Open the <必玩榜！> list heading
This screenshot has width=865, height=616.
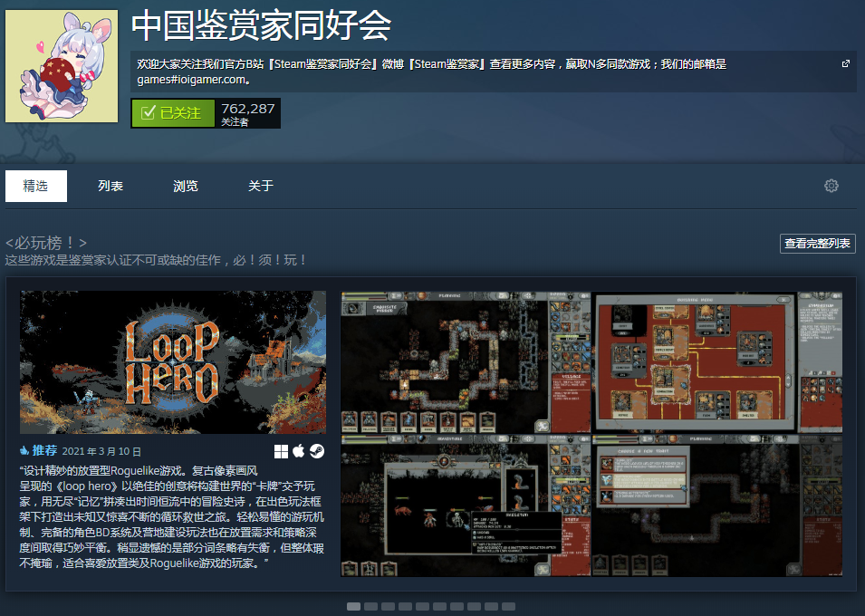click(x=46, y=242)
